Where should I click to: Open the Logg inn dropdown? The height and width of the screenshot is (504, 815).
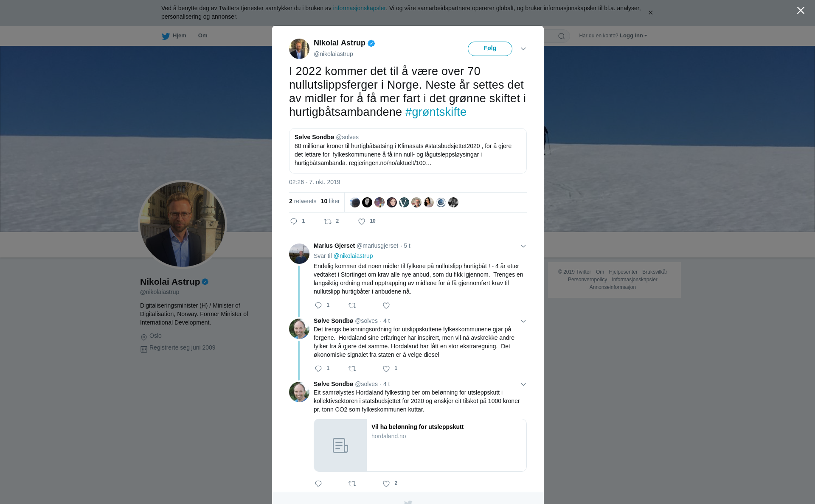tap(633, 36)
